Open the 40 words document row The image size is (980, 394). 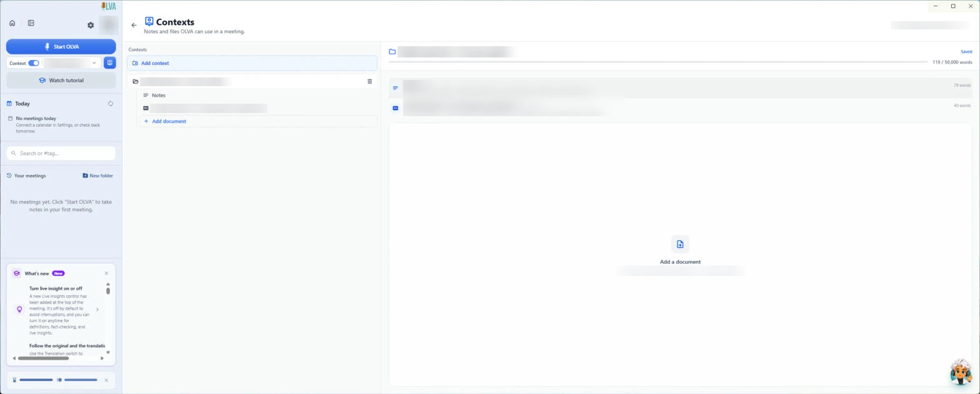coord(681,108)
